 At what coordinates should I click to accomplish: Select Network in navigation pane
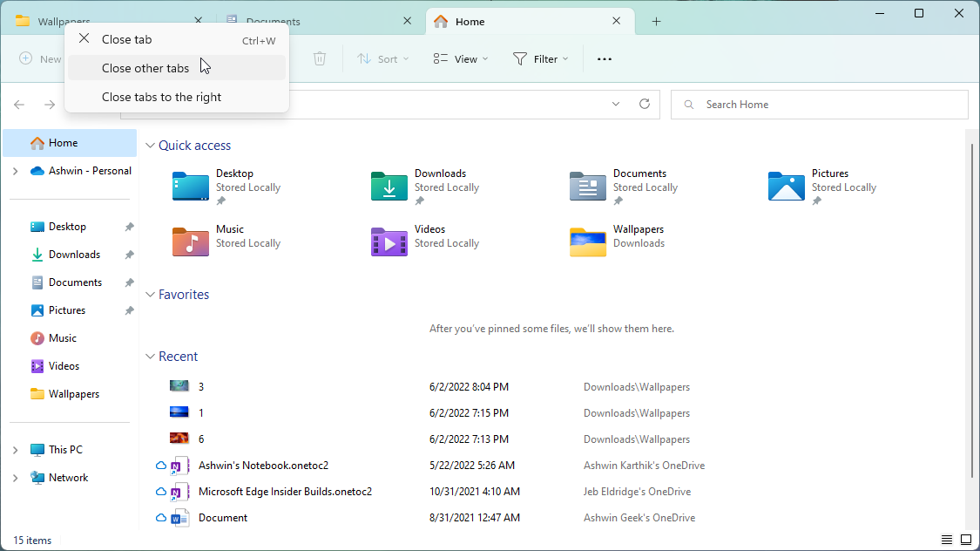[x=59, y=478]
